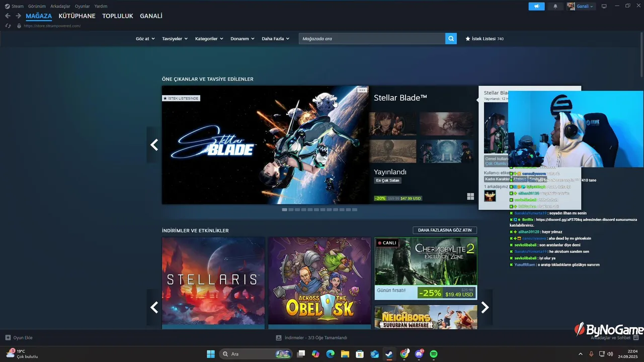Open Microsoft Store from taskbar

[360, 354]
